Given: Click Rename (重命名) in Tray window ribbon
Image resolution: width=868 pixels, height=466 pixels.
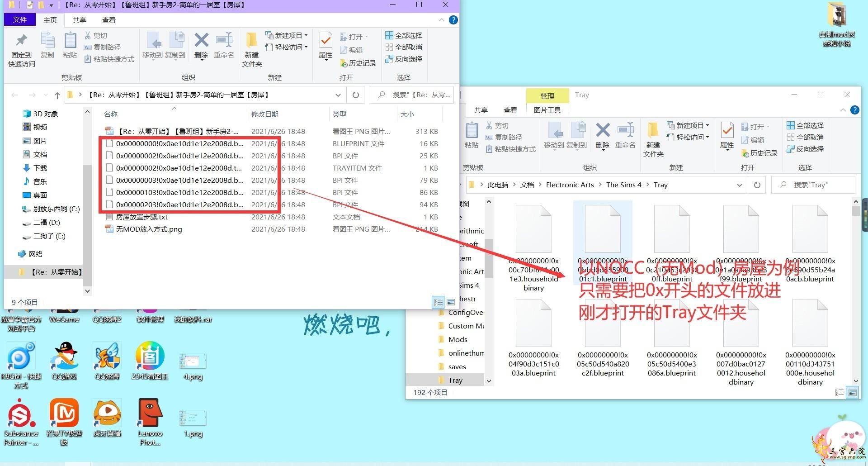Looking at the screenshot, I should tap(625, 135).
